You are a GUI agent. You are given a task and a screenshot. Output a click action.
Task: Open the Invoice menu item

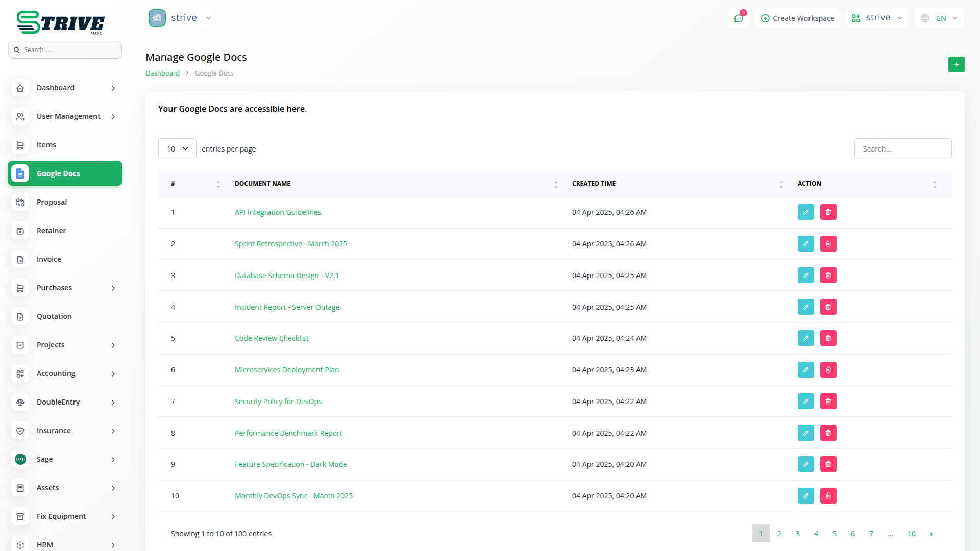click(49, 259)
